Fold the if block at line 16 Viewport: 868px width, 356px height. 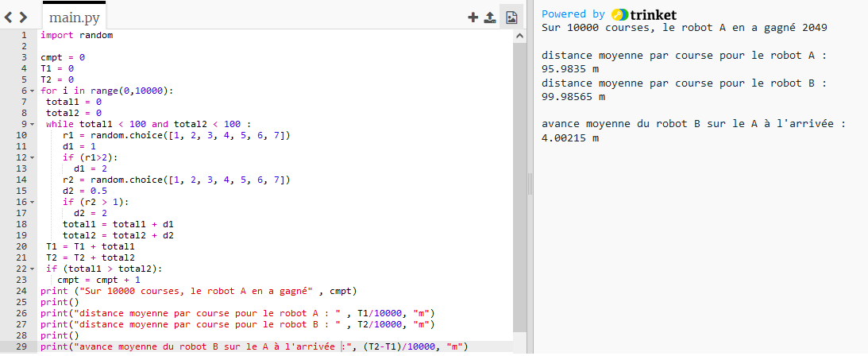[31, 203]
